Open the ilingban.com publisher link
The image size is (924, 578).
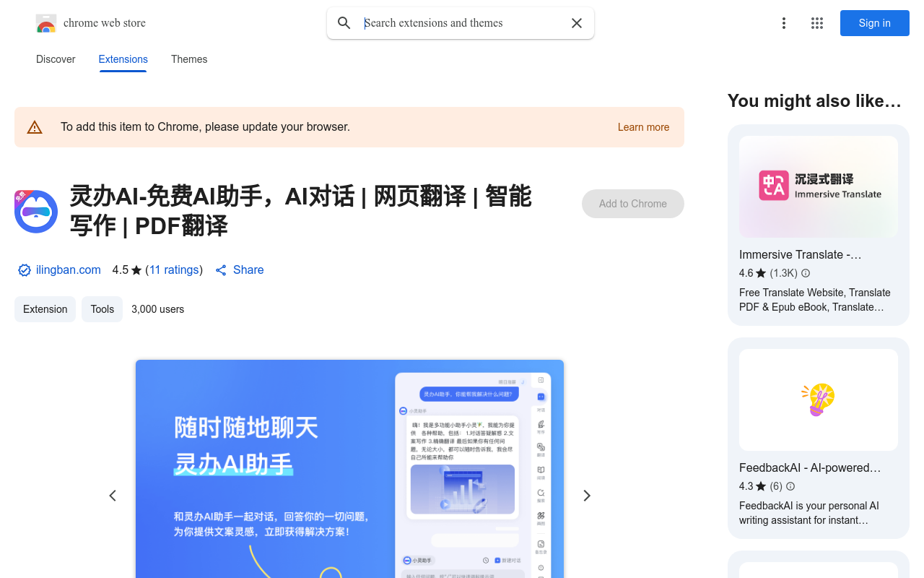coord(69,270)
